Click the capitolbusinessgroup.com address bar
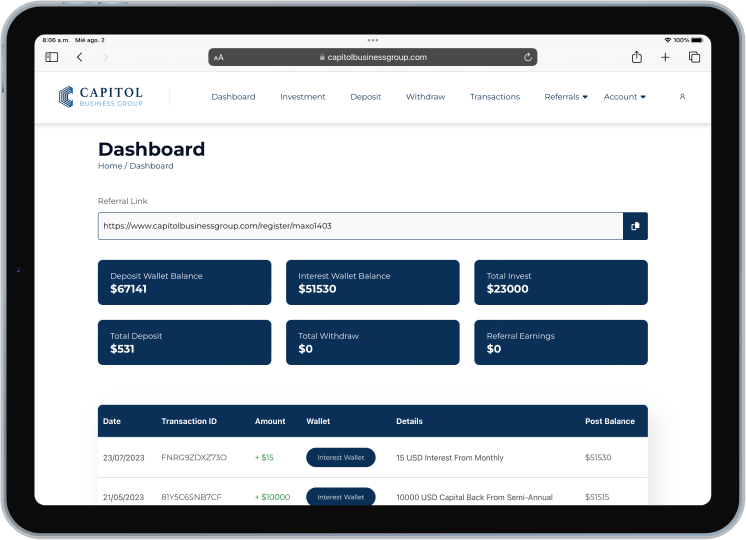This screenshot has width=746, height=540. point(373,57)
